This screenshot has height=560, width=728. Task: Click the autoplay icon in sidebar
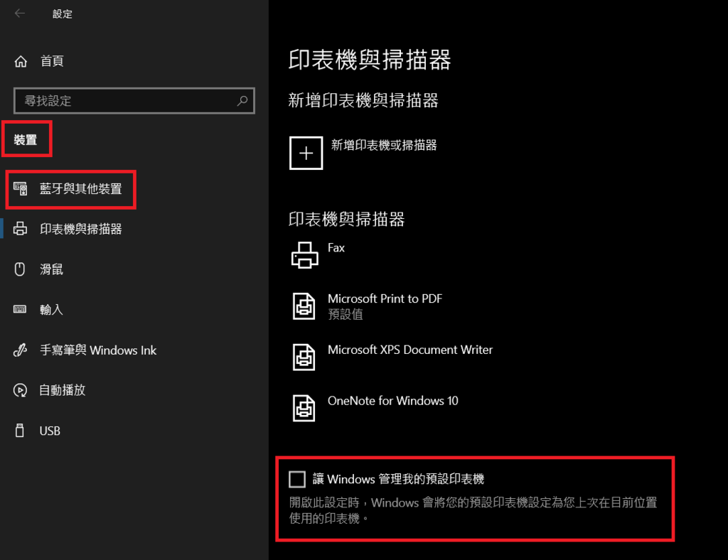point(20,390)
